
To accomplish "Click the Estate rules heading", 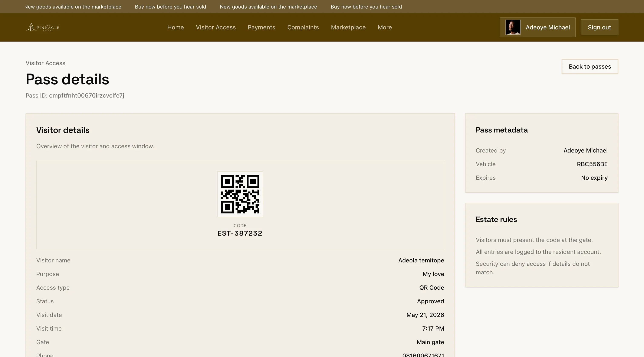I will tap(496, 219).
